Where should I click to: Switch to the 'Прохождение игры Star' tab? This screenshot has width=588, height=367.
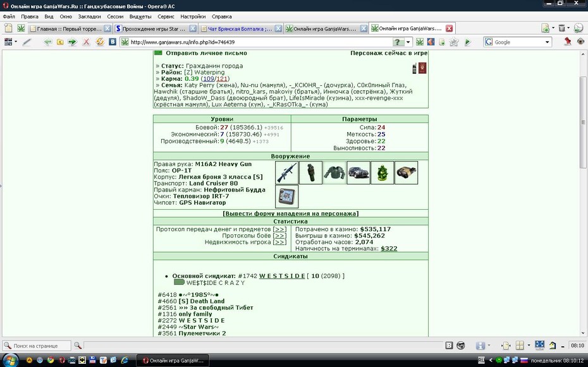click(x=156, y=28)
